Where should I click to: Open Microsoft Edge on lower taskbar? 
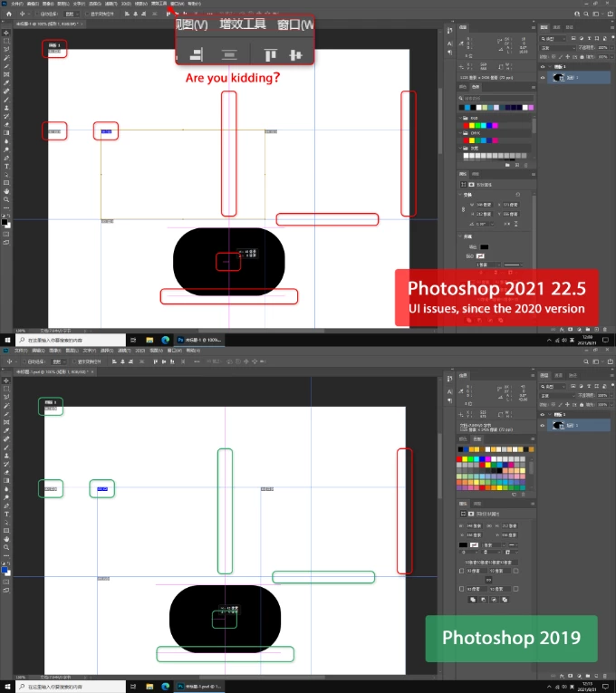tap(165, 687)
